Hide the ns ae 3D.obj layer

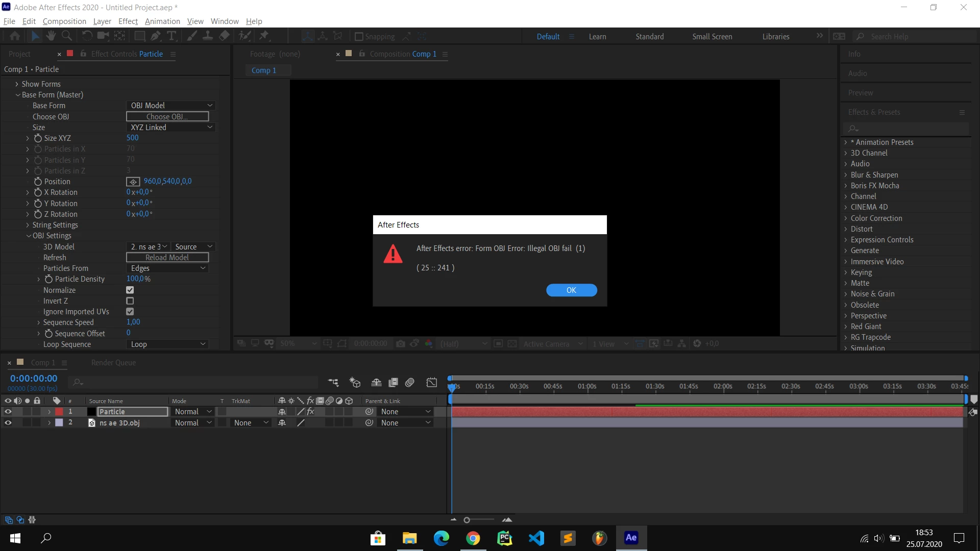(x=8, y=422)
